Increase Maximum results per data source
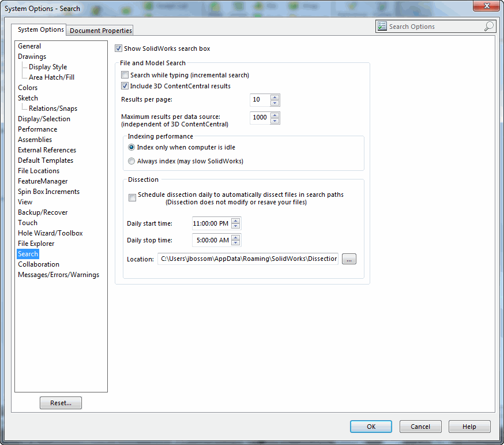504x445 pixels. click(275, 115)
